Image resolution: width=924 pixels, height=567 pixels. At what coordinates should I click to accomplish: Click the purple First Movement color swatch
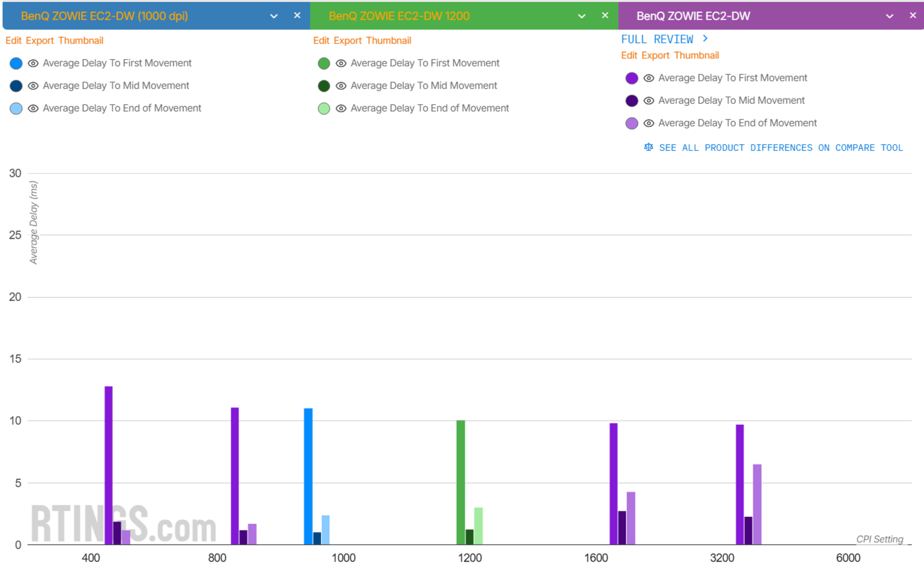point(632,78)
